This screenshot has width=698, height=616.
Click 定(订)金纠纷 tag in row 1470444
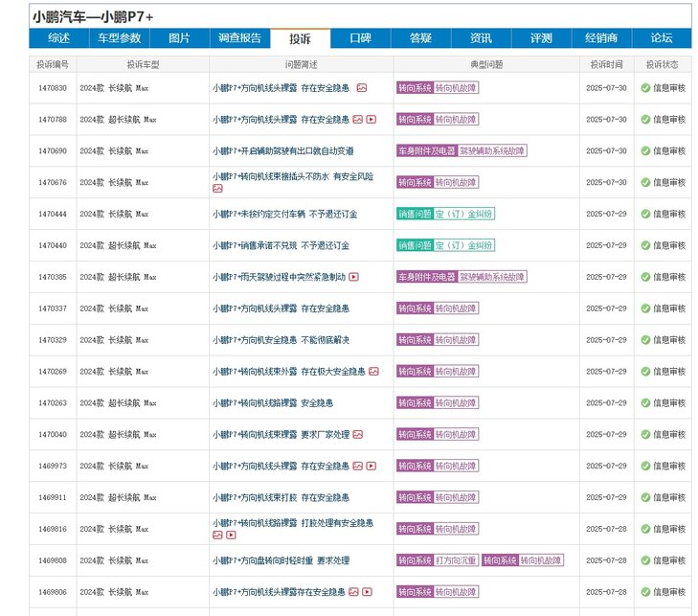(x=463, y=215)
